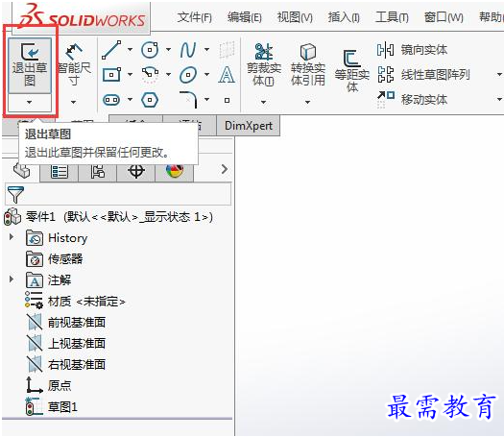Select the 传感器 Sensors folder
The width and height of the screenshot is (504, 437).
[x=55, y=259]
